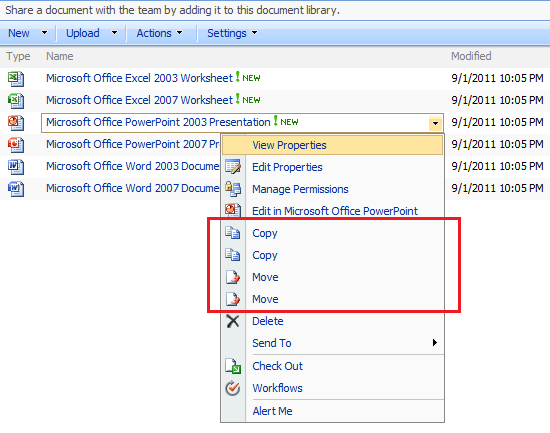Select Manage Permissions menu entry
This screenshot has height=433, width=550.
click(x=333, y=189)
